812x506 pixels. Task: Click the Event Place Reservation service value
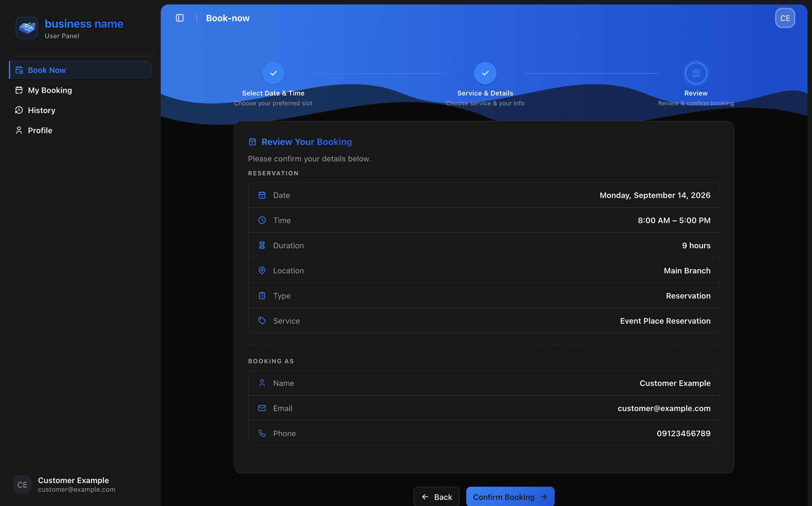pyautogui.click(x=665, y=321)
